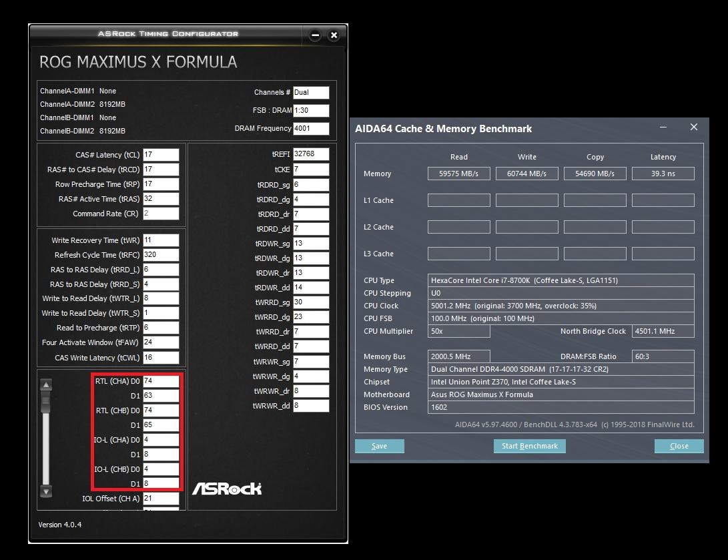Image resolution: width=728 pixels, height=560 pixels.
Task: Click the tREFI value field
Action: point(311,154)
